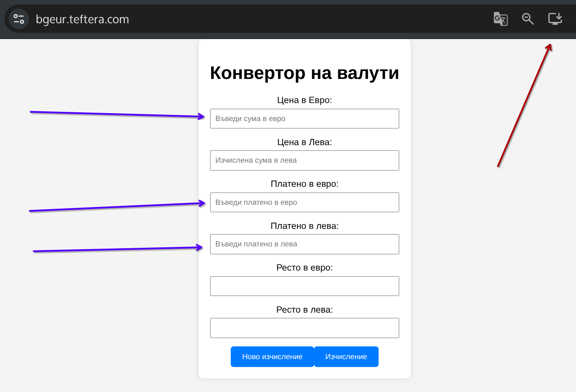Screen dimensions: 576x392
Task: Click the 'Ресто в евро:' label text
Action: tap(304, 267)
